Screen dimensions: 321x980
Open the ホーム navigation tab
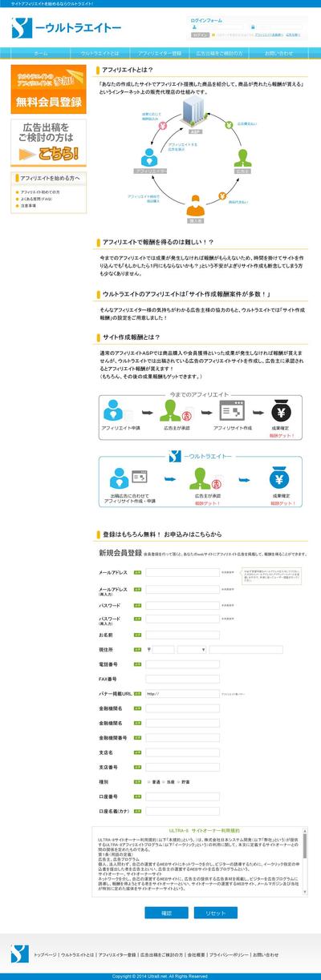pos(40,52)
